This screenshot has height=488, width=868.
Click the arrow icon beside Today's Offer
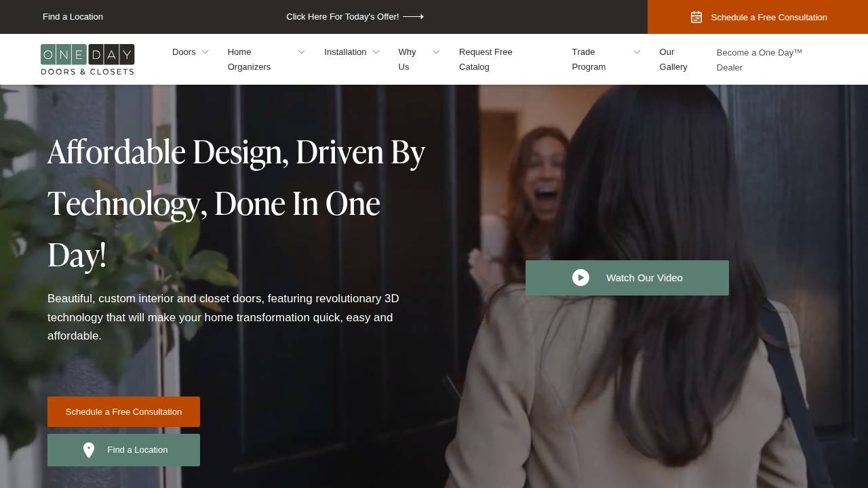(413, 17)
